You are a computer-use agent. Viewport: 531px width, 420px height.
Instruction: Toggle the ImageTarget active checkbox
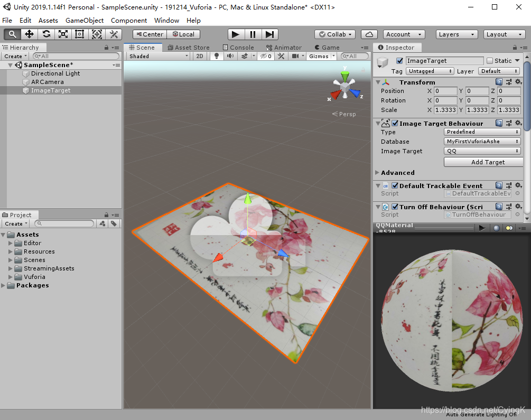tap(399, 61)
